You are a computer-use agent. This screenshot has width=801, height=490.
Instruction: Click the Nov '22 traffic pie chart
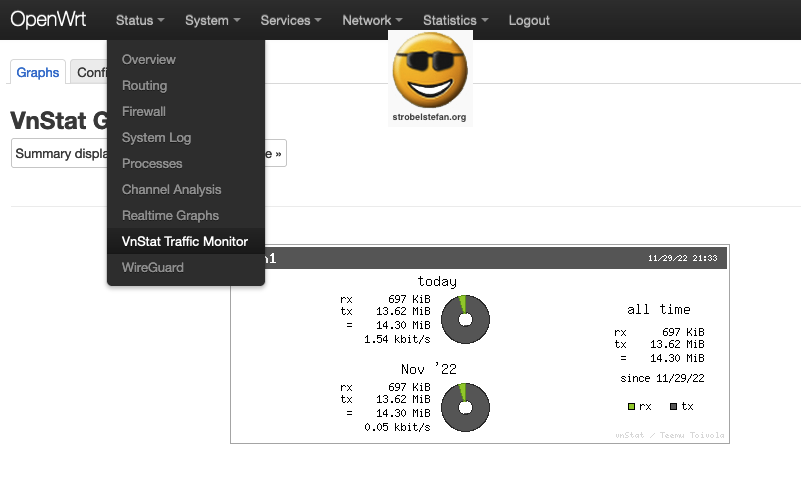click(465, 407)
